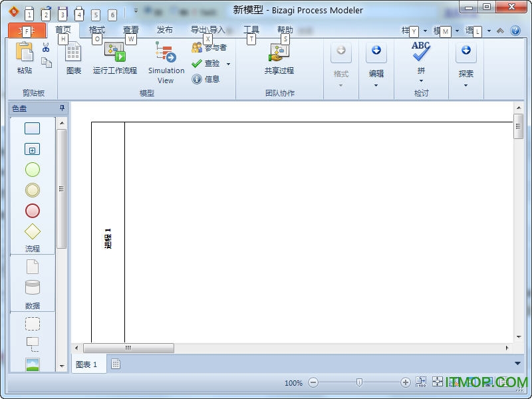Click the scissors Cut icon

click(x=46, y=47)
